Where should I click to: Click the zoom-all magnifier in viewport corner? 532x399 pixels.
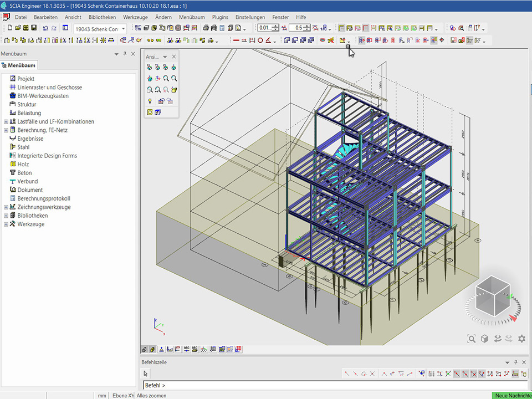pyautogui.click(x=471, y=339)
